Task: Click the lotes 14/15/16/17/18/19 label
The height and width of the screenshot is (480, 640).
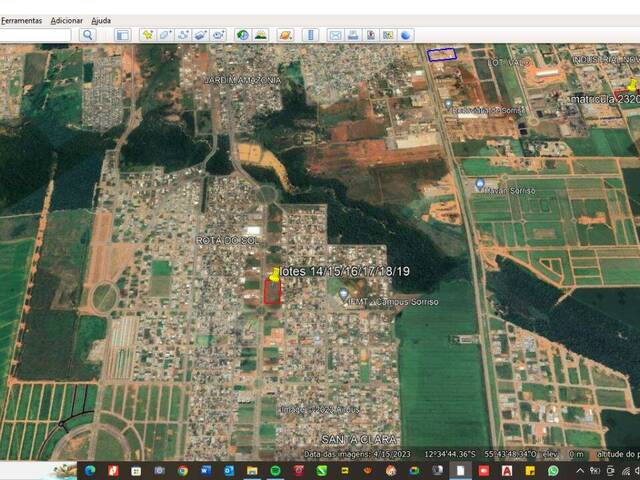Action: pos(346,271)
